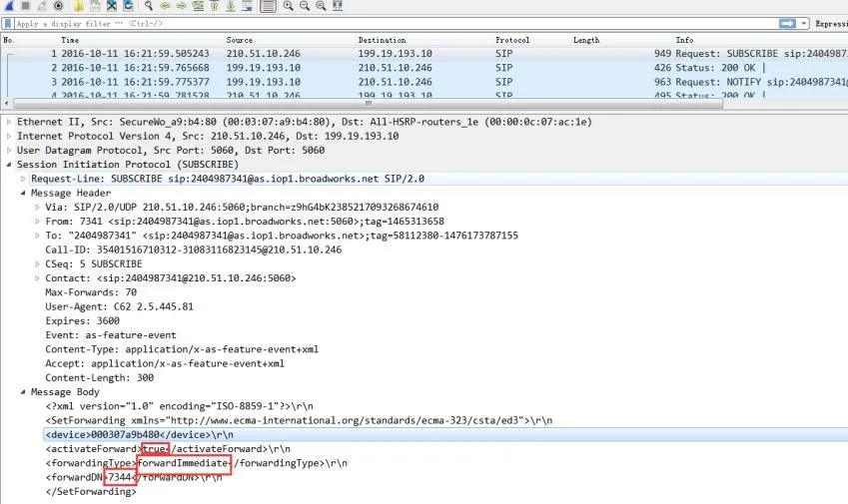Click the zoom out magnifier icon
The image size is (848, 504).
(x=304, y=6)
